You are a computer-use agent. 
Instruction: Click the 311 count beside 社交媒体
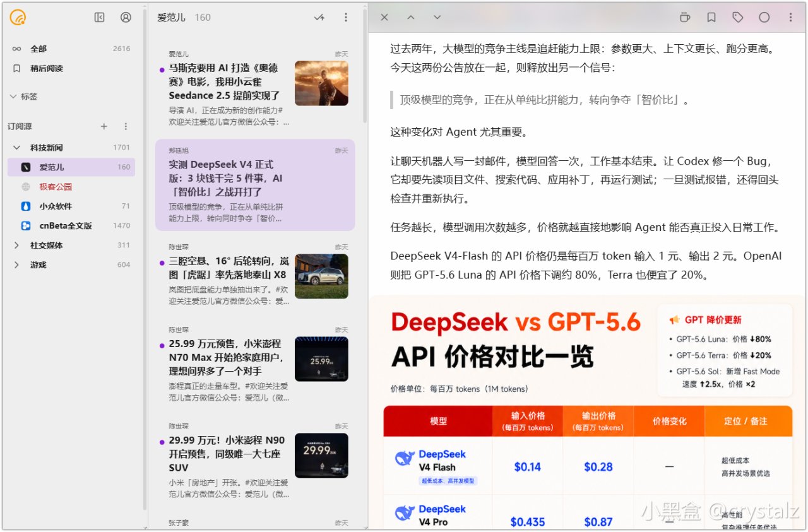click(x=124, y=245)
